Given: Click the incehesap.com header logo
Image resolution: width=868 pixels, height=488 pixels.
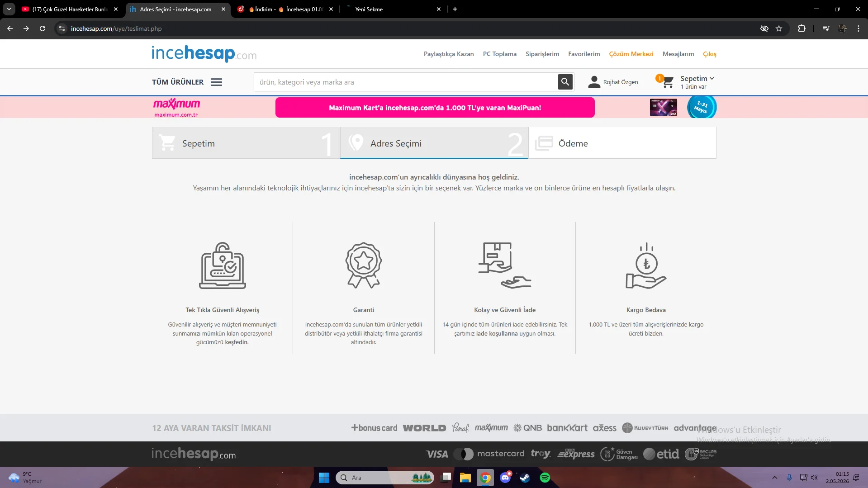Looking at the screenshot, I should click(204, 54).
